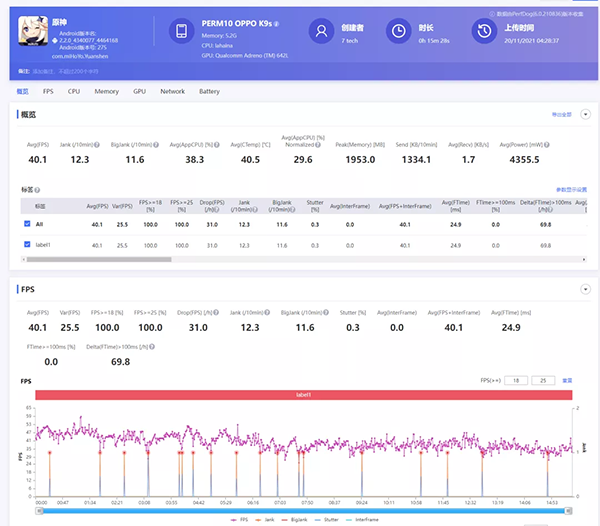The image size is (600, 526).
Task: Click the Genshin Impact app thumbnail
Action: pos(31,31)
